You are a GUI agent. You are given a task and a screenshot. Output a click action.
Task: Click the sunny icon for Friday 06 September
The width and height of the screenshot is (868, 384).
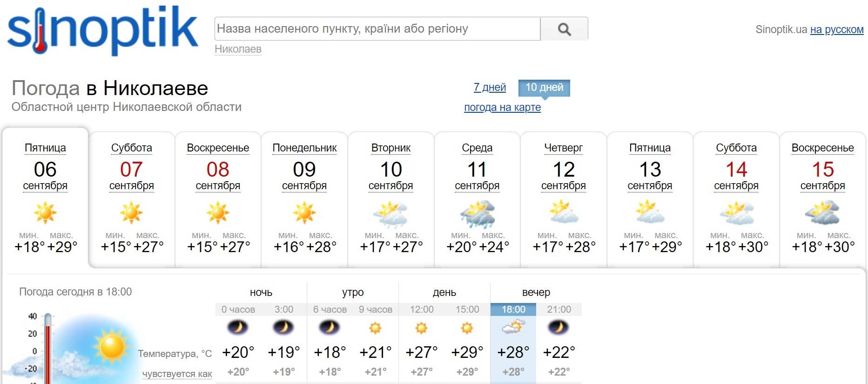[45, 213]
